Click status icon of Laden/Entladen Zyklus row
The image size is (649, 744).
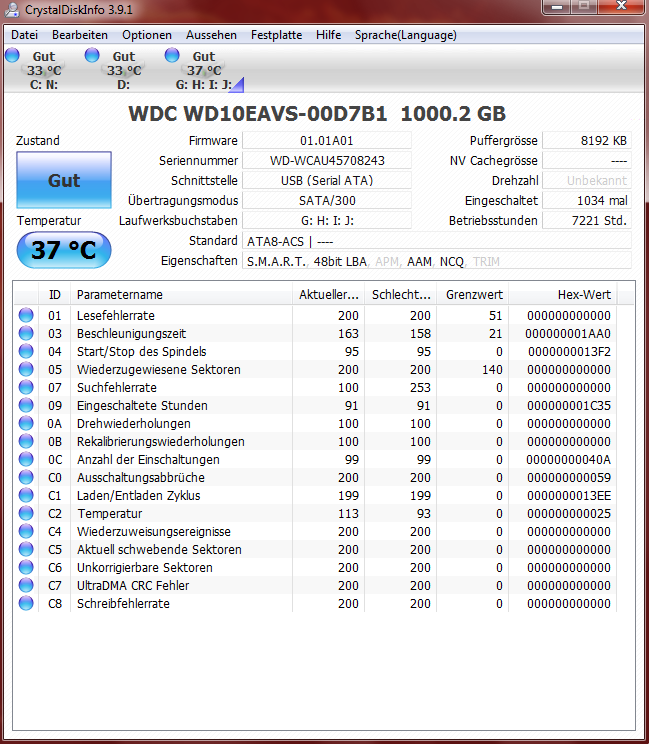(26, 496)
